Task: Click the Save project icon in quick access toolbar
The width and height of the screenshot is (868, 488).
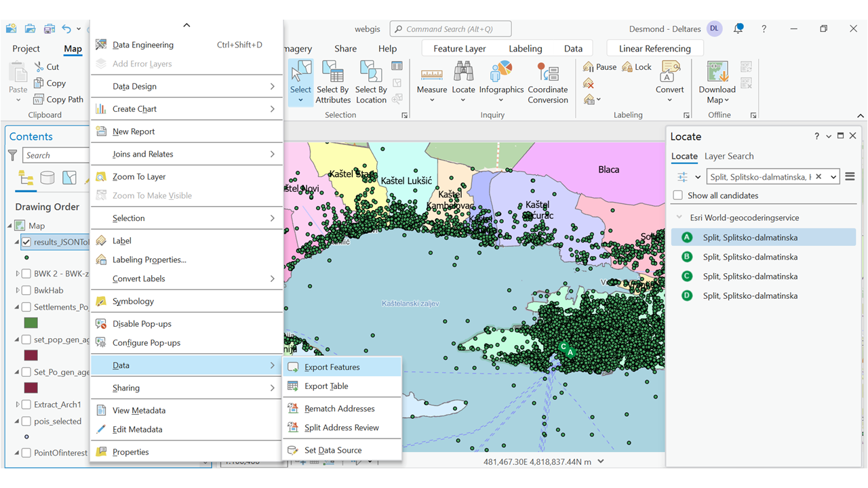Action: pyautogui.click(x=49, y=28)
